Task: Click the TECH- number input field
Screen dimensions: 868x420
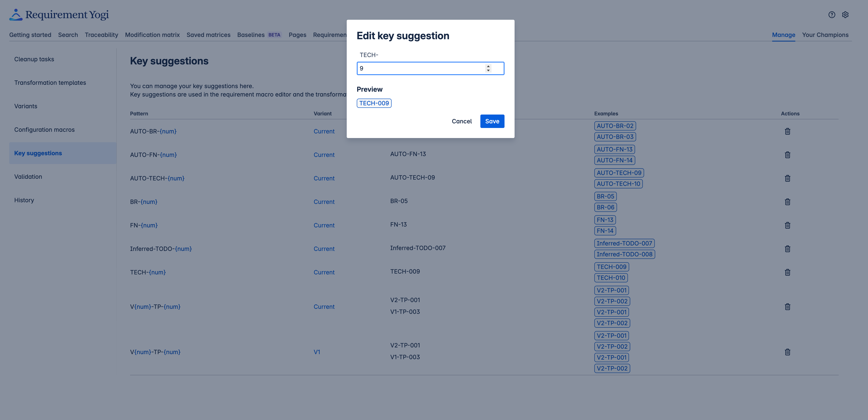Action: [421, 68]
